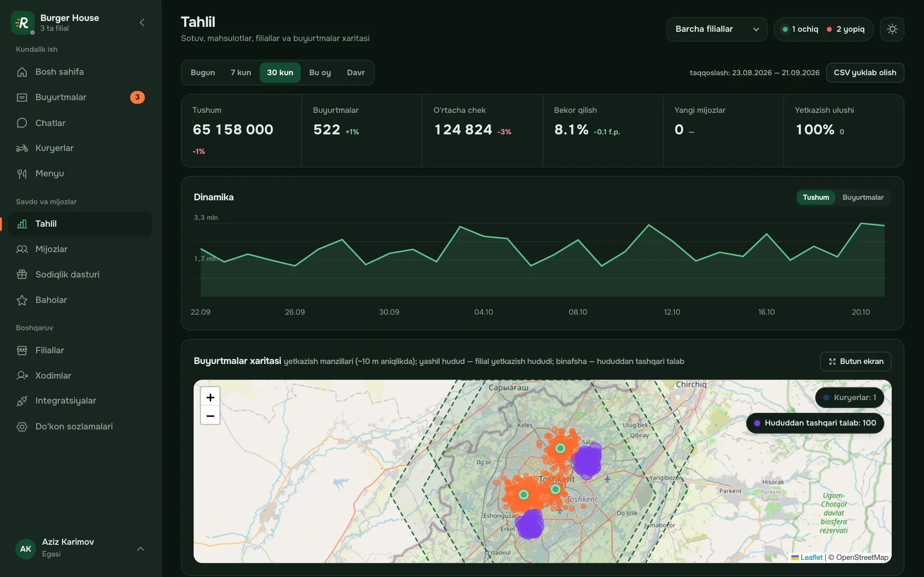Click the Buyurtmalar value 522
Viewport: 924px width, 577px height.
[327, 129]
